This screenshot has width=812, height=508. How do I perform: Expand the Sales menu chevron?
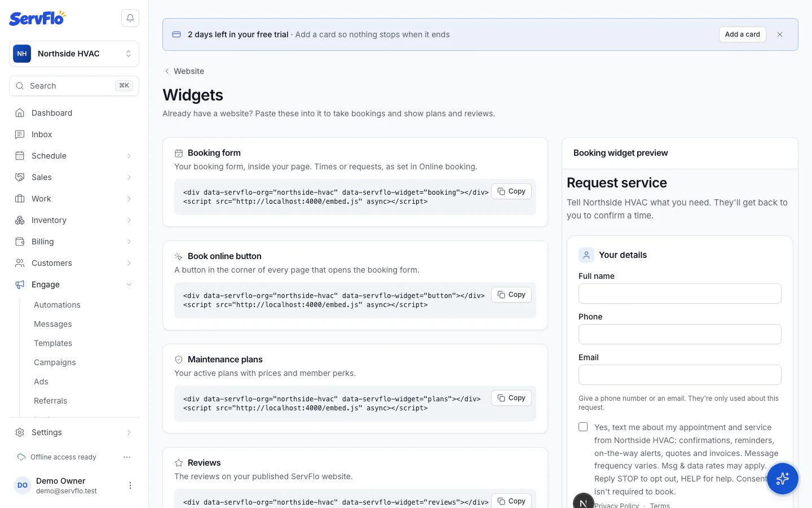click(x=129, y=177)
